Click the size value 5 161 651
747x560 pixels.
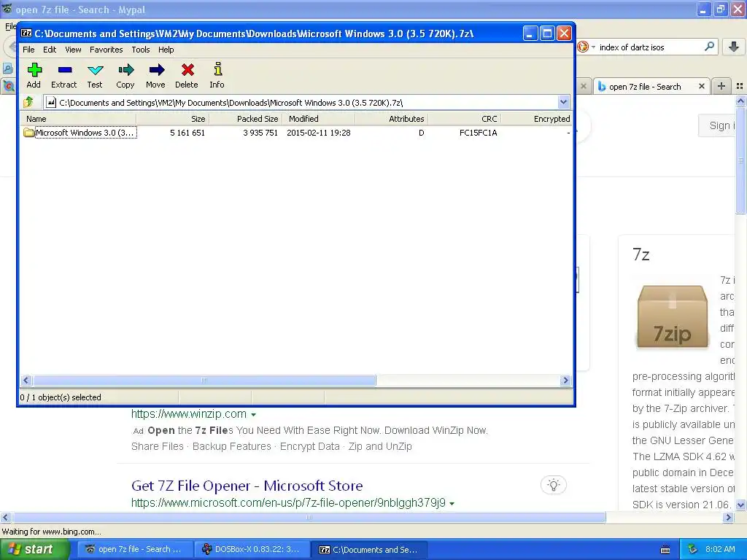tap(187, 133)
